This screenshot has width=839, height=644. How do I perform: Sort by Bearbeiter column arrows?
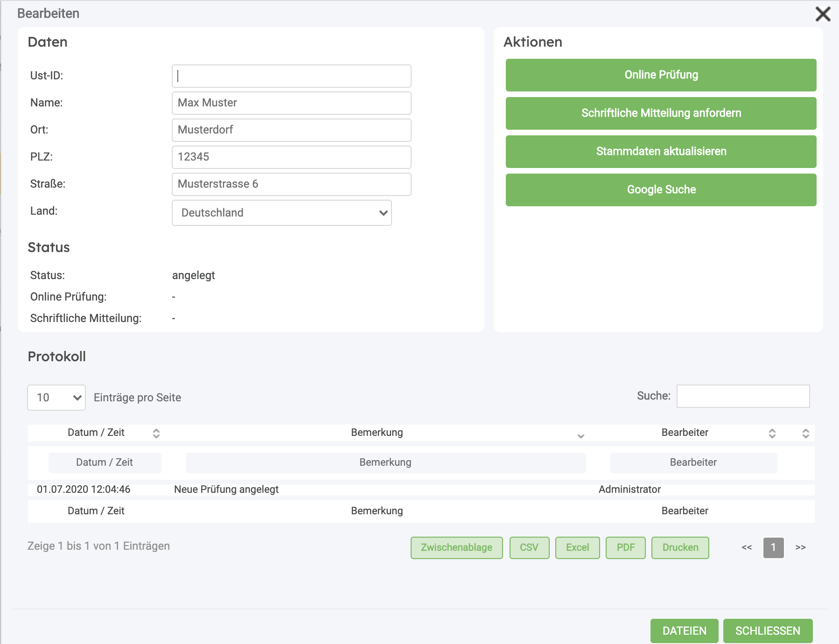pyautogui.click(x=772, y=433)
